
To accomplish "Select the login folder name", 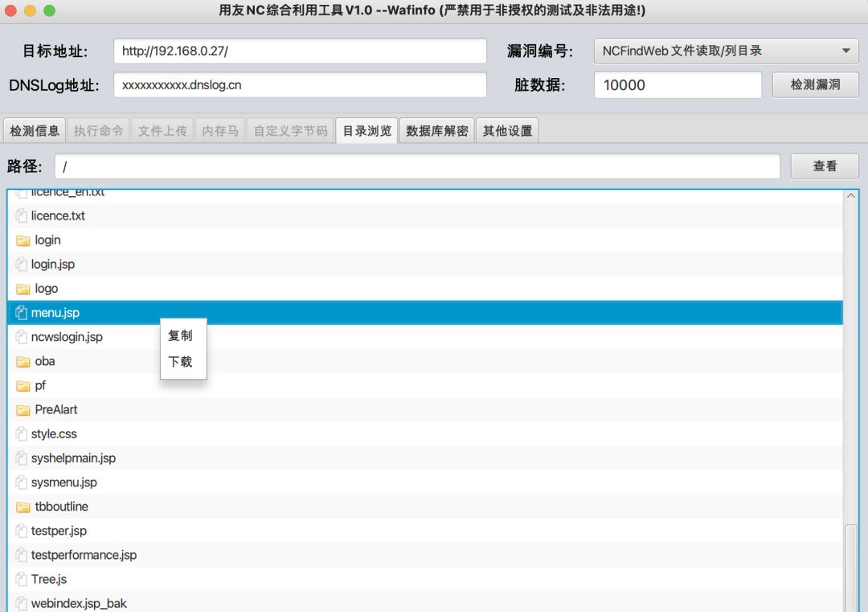I will tap(47, 240).
